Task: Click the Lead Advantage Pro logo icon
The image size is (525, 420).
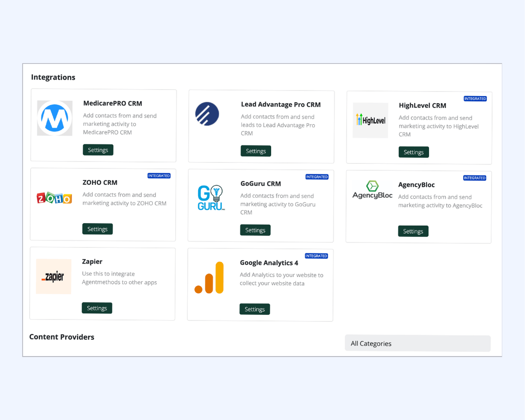Action: coord(207,114)
